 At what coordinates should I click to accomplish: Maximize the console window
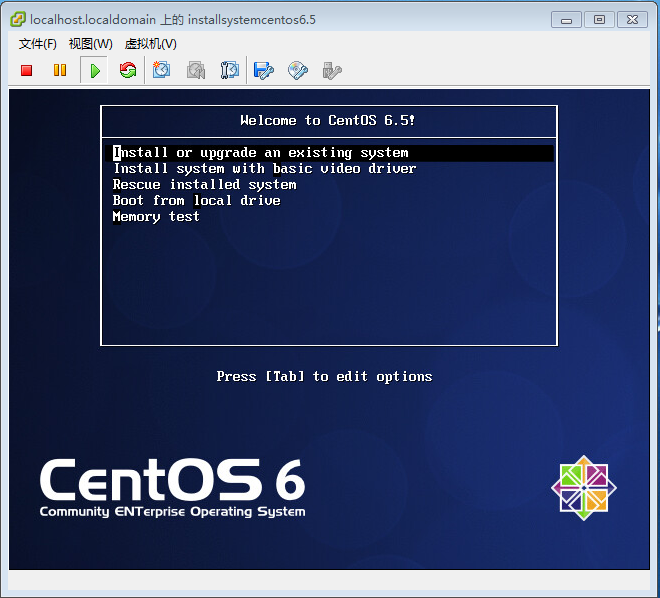pos(599,20)
